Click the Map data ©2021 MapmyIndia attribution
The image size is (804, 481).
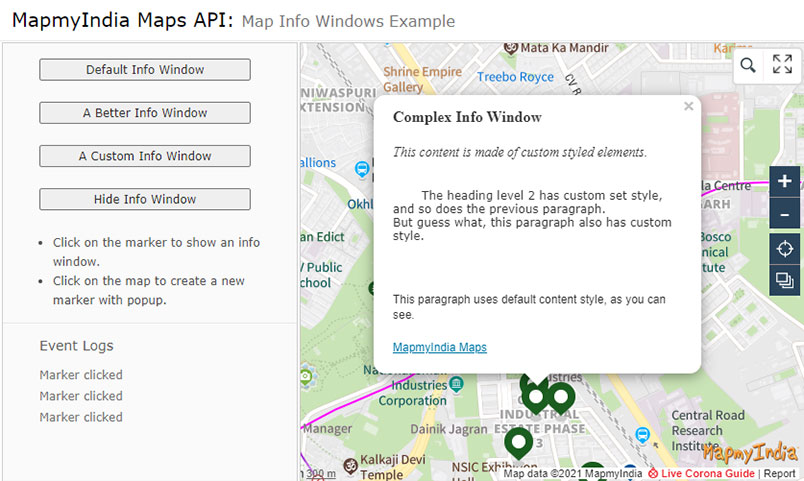572,473
